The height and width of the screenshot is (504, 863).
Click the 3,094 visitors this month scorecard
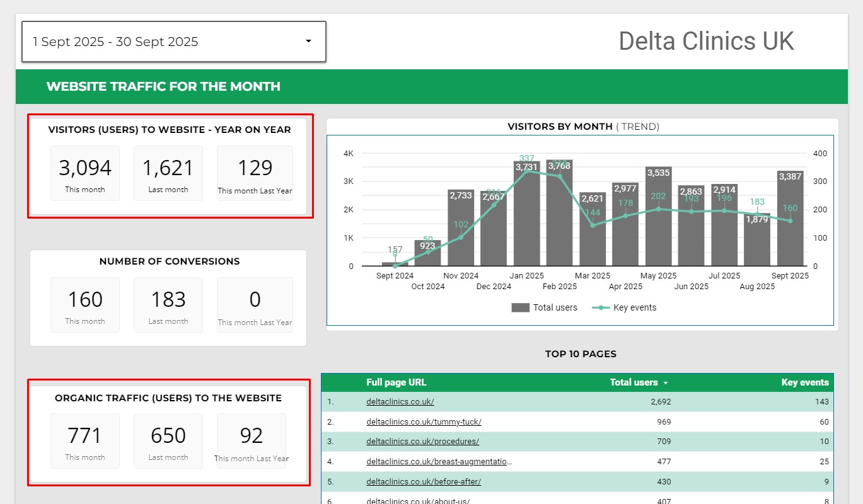coord(85,173)
